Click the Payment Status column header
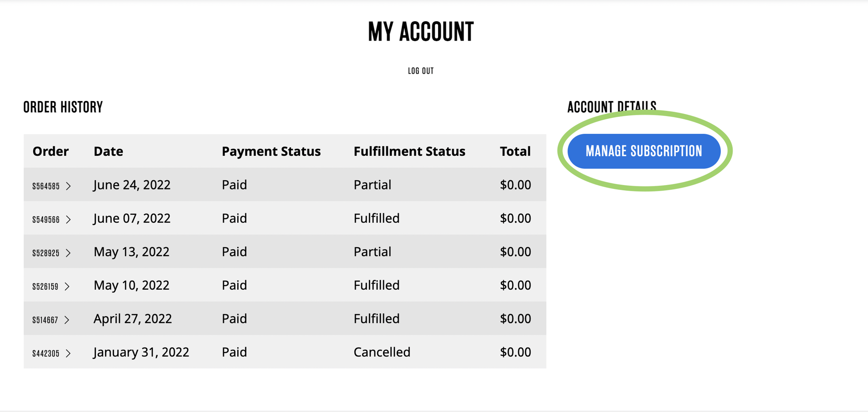The height and width of the screenshot is (412, 868). click(271, 151)
